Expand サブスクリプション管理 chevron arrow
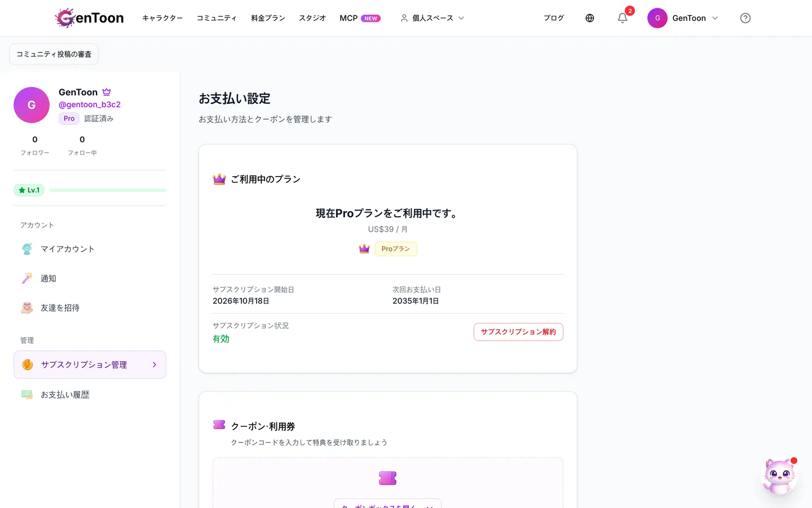 155,365
